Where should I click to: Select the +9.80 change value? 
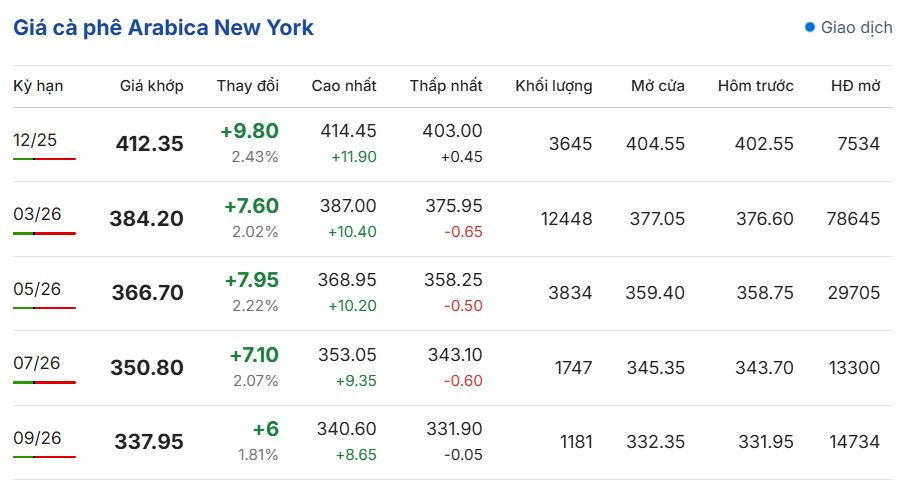point(250,131)
